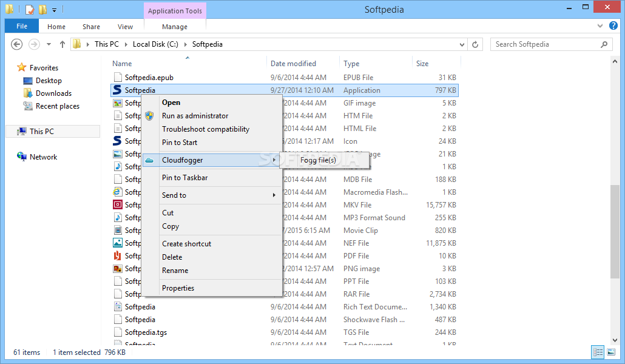Open the View ribbon tab
This screenshot has height=364, width=625.
coord(125,27)
